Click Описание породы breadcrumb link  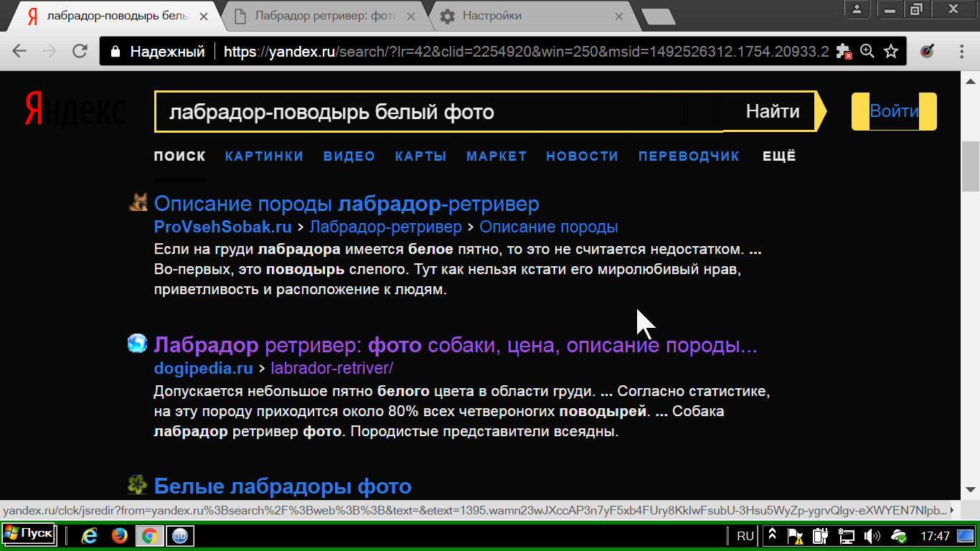549,227
